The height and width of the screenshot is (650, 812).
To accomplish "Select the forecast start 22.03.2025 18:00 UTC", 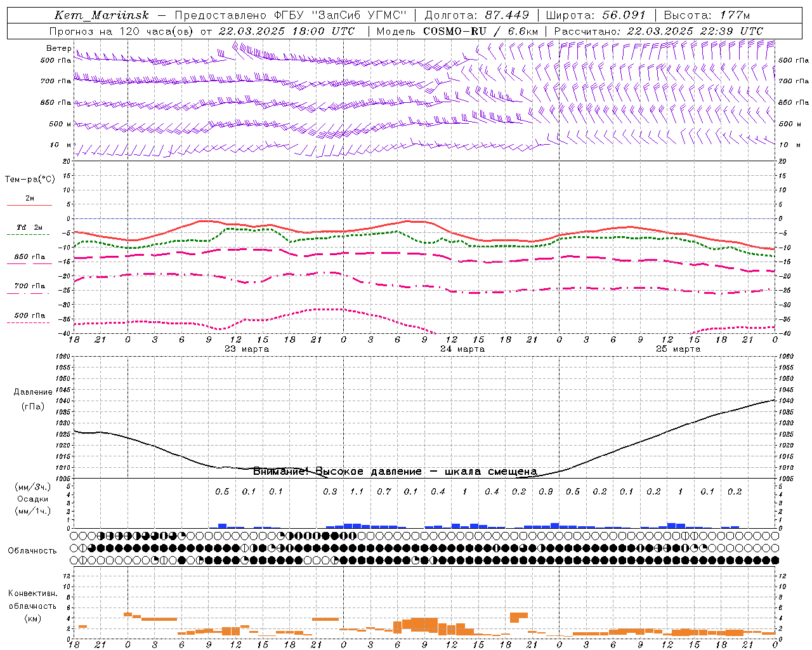I will [287, 31].
